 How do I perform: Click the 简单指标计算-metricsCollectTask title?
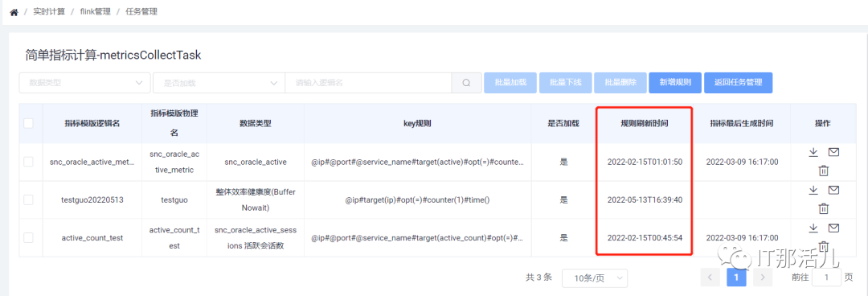tap(113, 55)
